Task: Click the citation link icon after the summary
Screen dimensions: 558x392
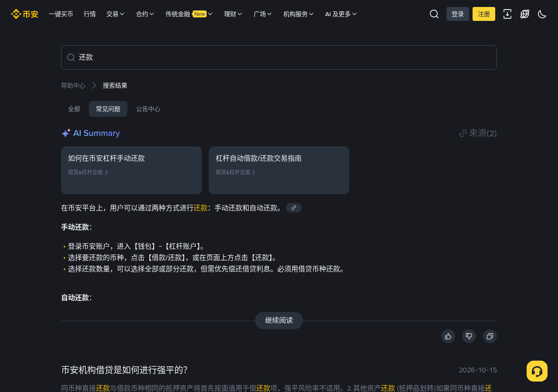Action: point(294,208)
